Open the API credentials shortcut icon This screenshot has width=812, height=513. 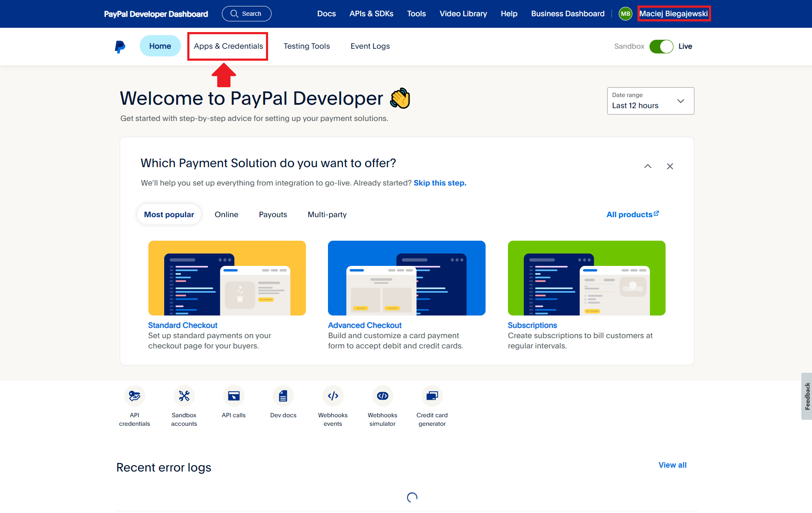click(x=134, y=396)
